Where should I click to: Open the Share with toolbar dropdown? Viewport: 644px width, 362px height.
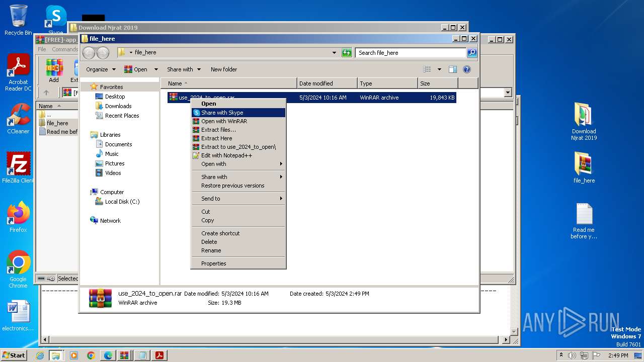click(x=184, y=69)
